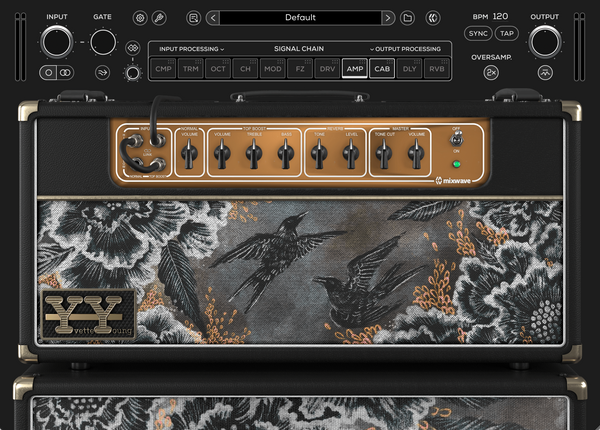Click the Reverb Tone knob
600x430 pixels.
click(x=319, y=154)
